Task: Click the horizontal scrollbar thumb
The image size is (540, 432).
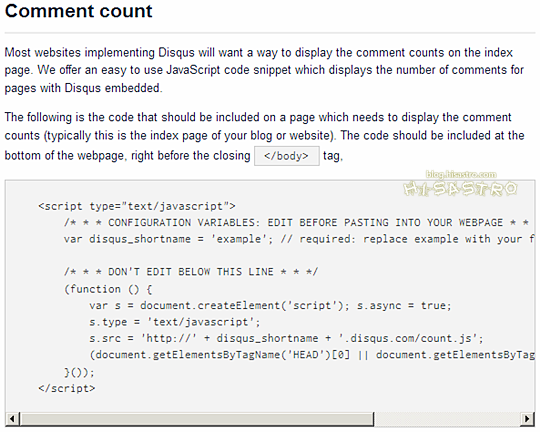Action: 197,419
